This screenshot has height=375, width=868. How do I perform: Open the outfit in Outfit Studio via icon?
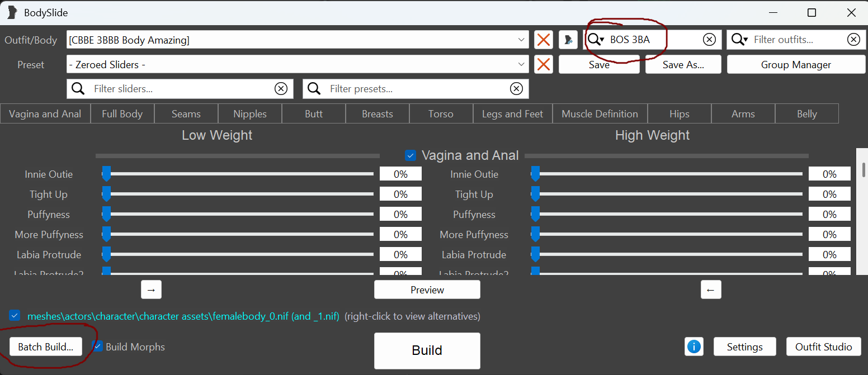(x=568, y=40)
